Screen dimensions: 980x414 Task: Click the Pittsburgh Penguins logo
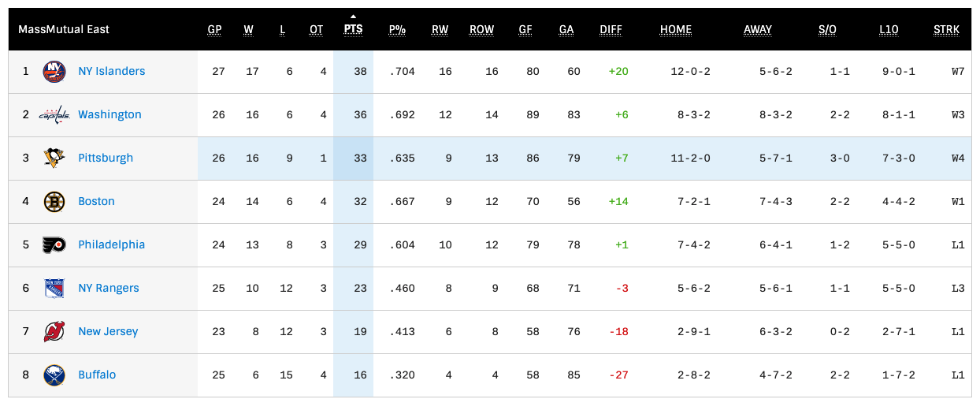(x=54, y=159)
